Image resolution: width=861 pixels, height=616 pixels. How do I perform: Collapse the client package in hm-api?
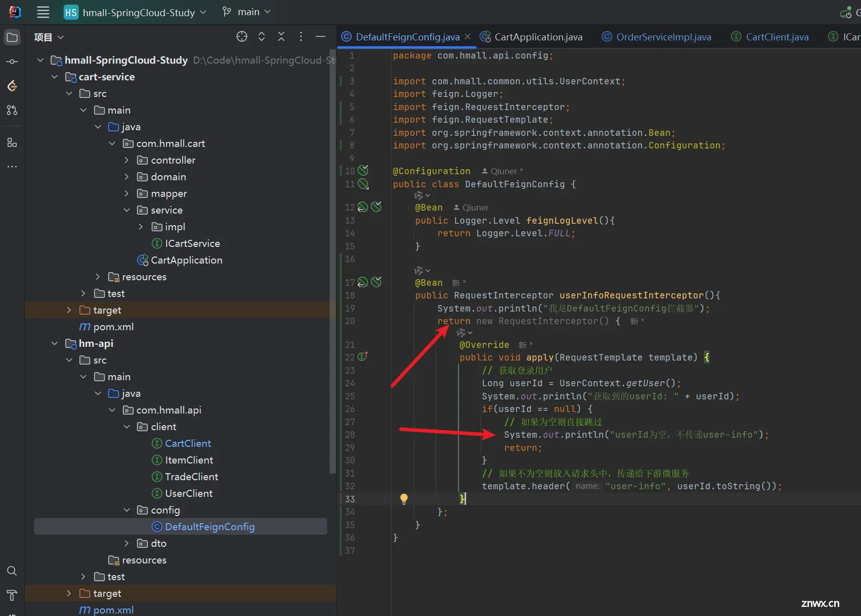[126, 427]
